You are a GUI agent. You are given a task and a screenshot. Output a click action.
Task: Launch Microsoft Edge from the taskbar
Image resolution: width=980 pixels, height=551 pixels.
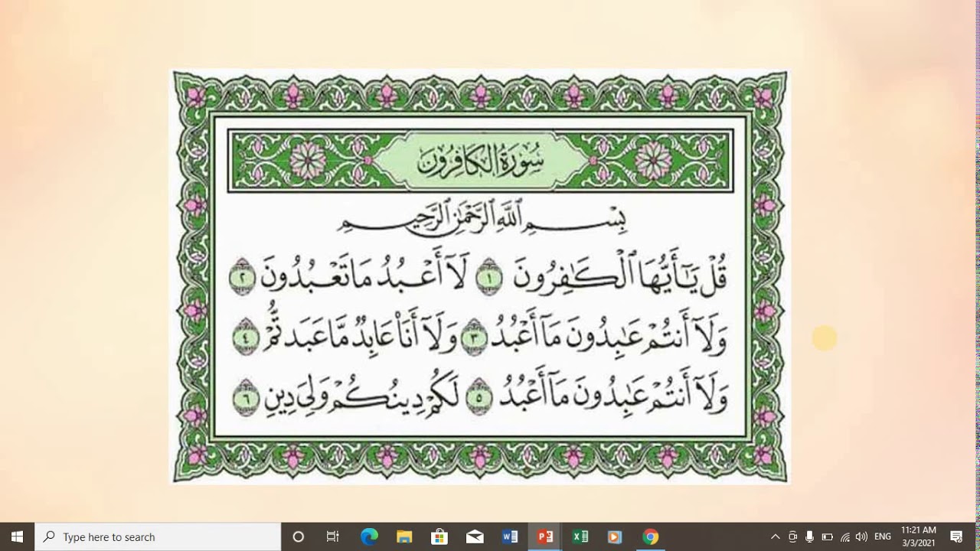[x=369, y=536]
